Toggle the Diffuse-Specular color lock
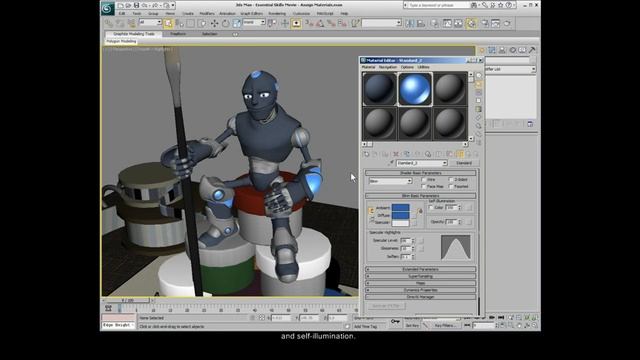Viewport: 640px width, 360px height. tap(371, 220)
